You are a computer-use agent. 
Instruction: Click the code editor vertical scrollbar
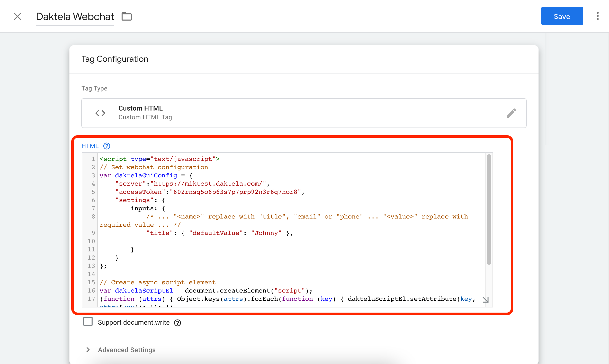click(489, 210)
